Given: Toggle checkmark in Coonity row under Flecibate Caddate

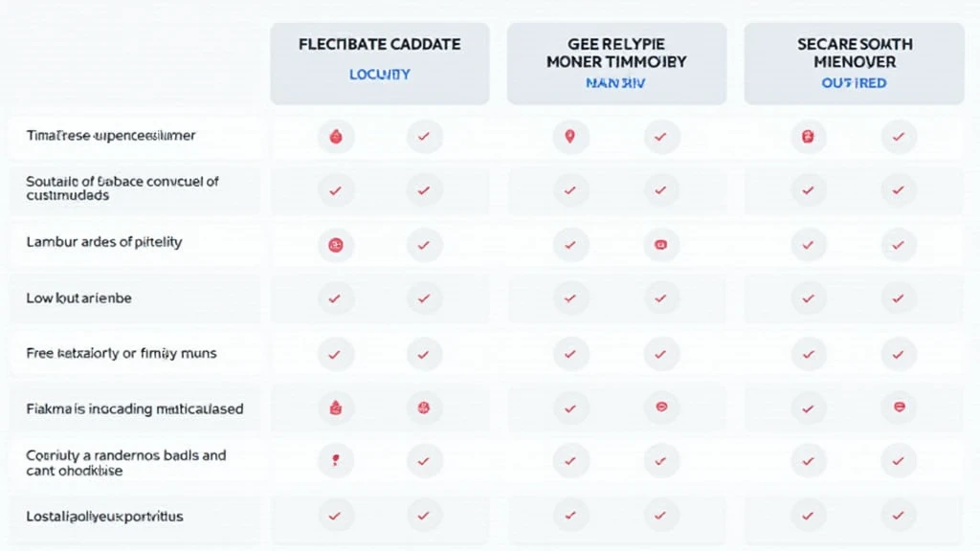Looking at the screenshot, I should [x=424, y=460].
